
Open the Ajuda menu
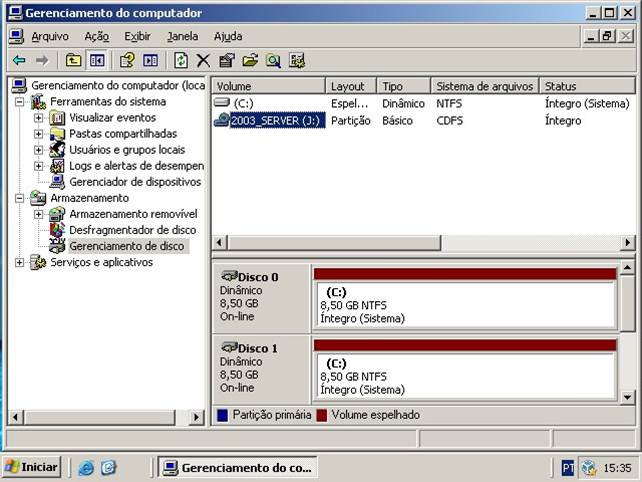[228, 36]
